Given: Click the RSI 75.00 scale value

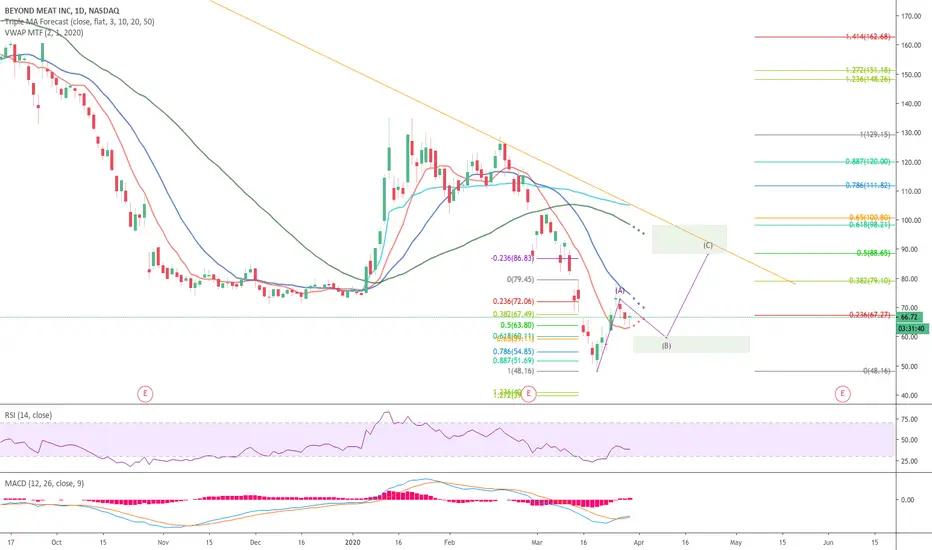Looking at the screenshot, I should click(909, 419).
